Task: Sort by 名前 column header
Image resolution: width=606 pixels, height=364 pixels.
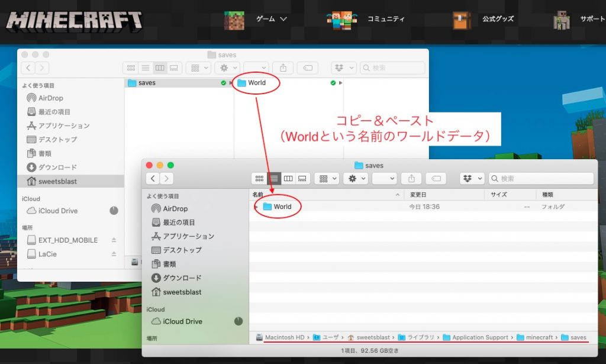Action: click(326, 195)
